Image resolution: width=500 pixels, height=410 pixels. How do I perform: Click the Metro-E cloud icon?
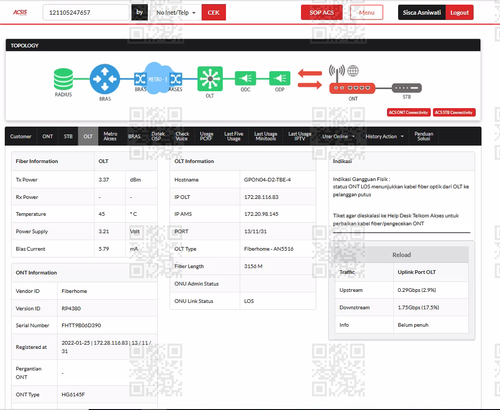point(158,79)
